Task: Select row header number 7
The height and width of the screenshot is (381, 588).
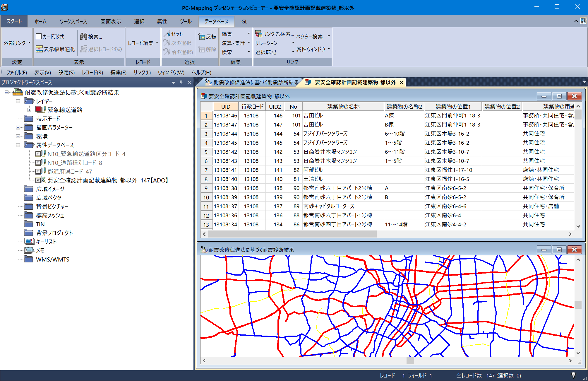Action: (x=206, y=170)
